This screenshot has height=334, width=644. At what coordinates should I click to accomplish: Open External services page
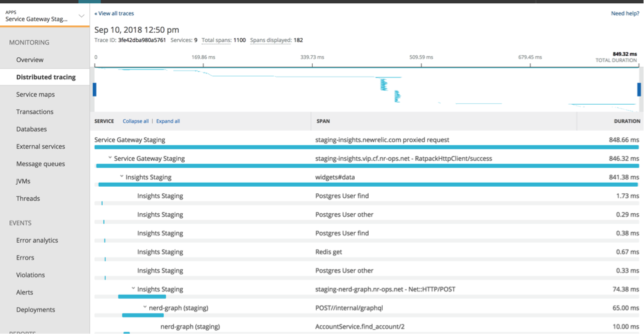(x=40, y=146)
